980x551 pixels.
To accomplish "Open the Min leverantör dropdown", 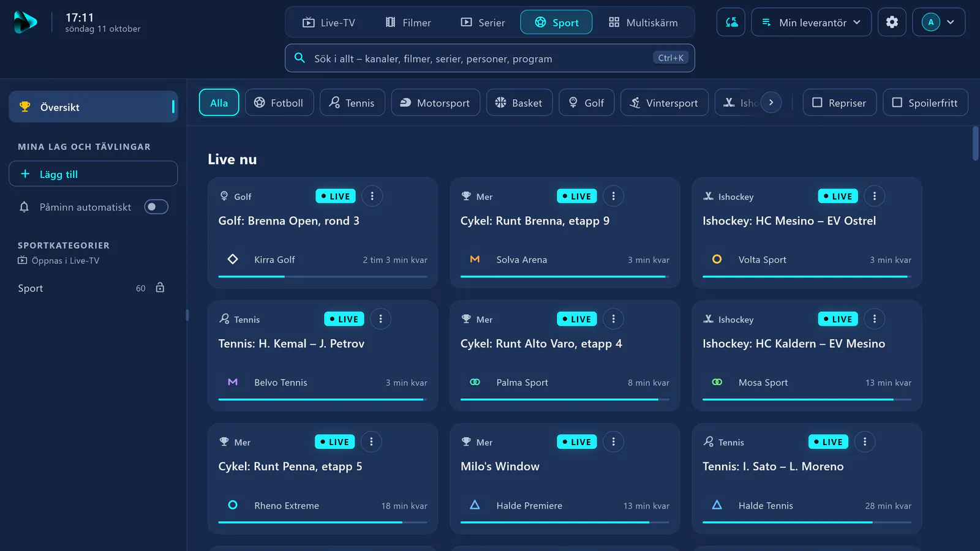I will pos(811,22).
